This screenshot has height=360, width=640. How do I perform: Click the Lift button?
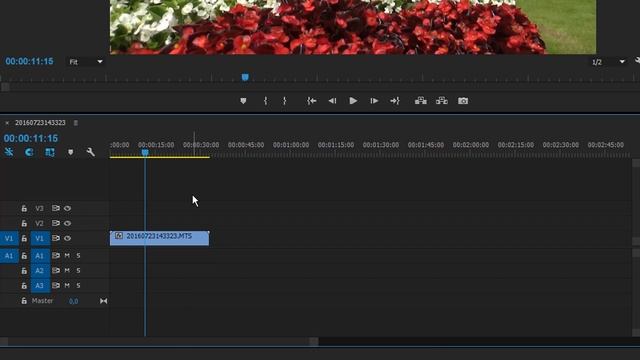point(421,101)
